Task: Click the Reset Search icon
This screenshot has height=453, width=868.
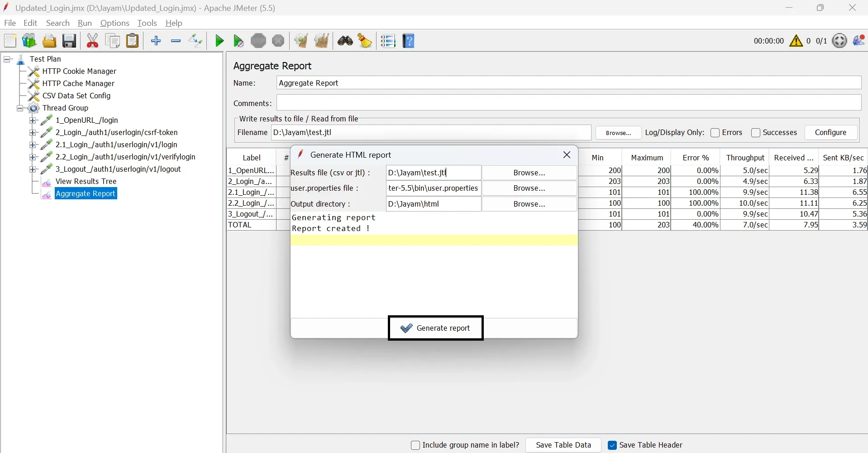Action: (365, 41)
